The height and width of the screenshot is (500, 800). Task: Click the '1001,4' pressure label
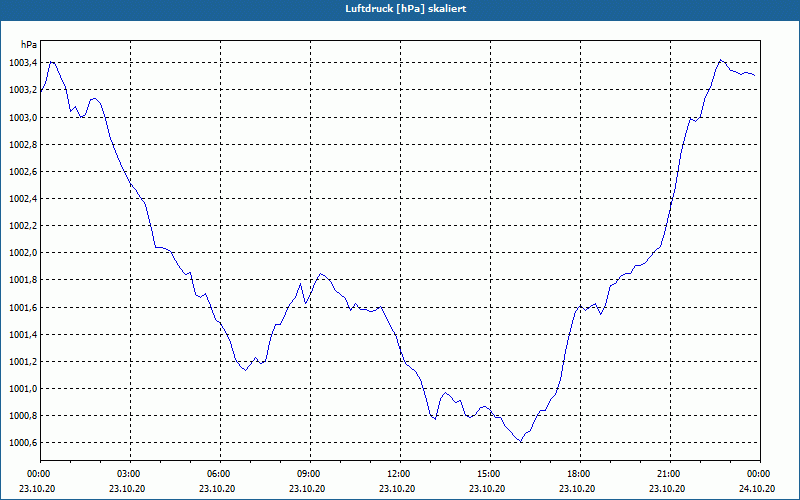[23, 334]
